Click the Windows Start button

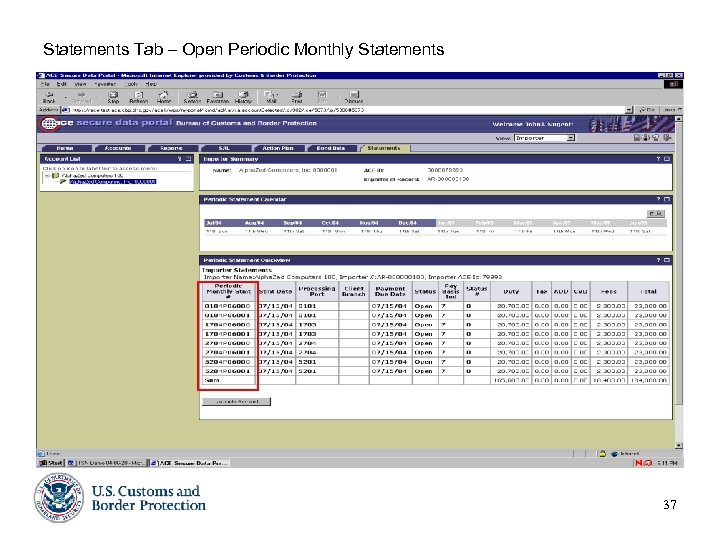click(x=51, y=463)
